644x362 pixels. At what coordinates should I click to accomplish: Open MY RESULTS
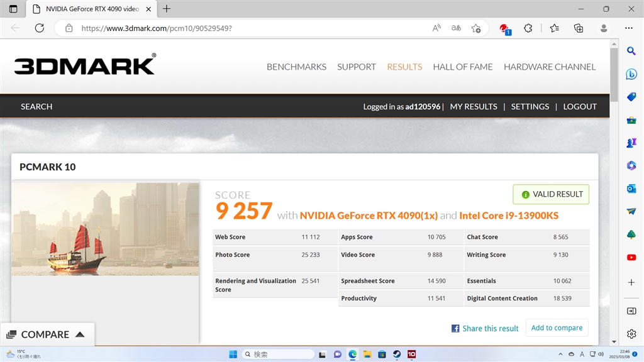click(474, 107)
